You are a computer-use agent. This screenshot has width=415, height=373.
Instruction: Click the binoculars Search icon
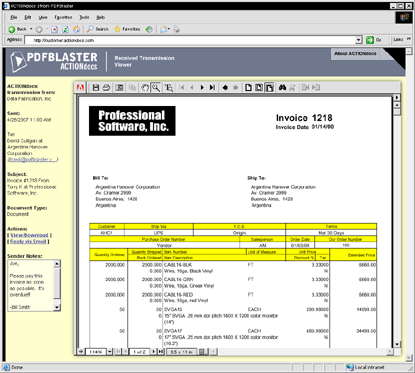click(x=282, y=88)
